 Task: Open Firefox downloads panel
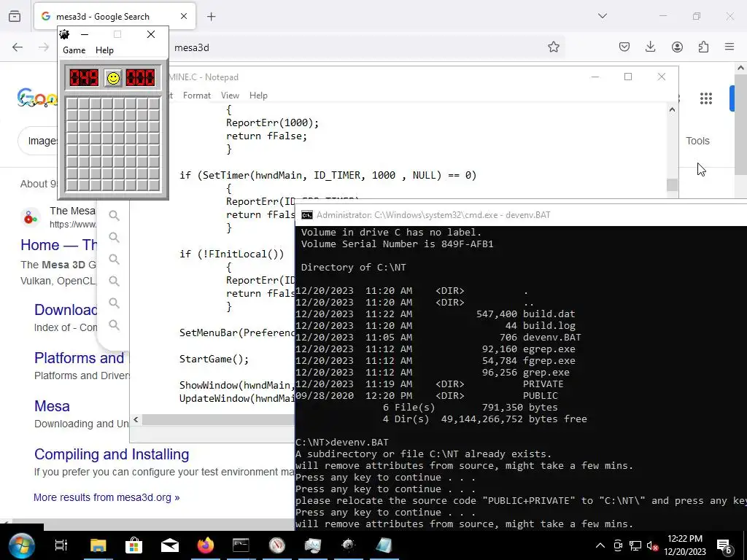click(x=650, y=47)
